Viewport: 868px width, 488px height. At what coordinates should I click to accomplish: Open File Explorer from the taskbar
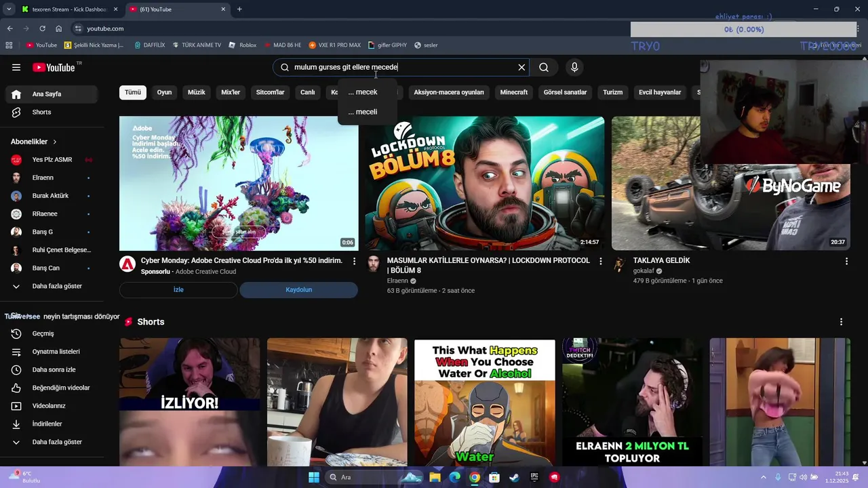coord(435,477)
